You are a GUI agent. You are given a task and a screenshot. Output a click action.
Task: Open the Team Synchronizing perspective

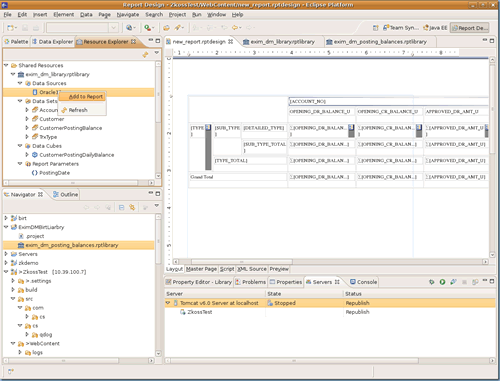tap(401, 28)
